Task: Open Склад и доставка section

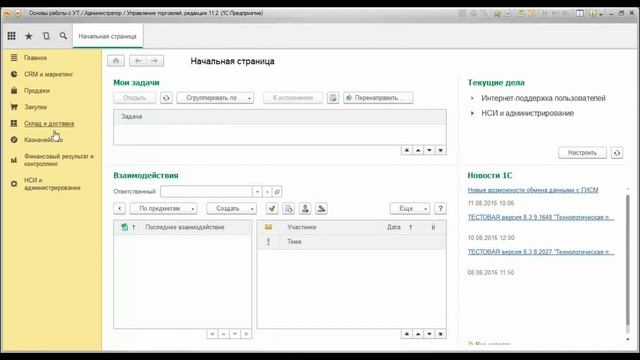Action: [49, 123]
